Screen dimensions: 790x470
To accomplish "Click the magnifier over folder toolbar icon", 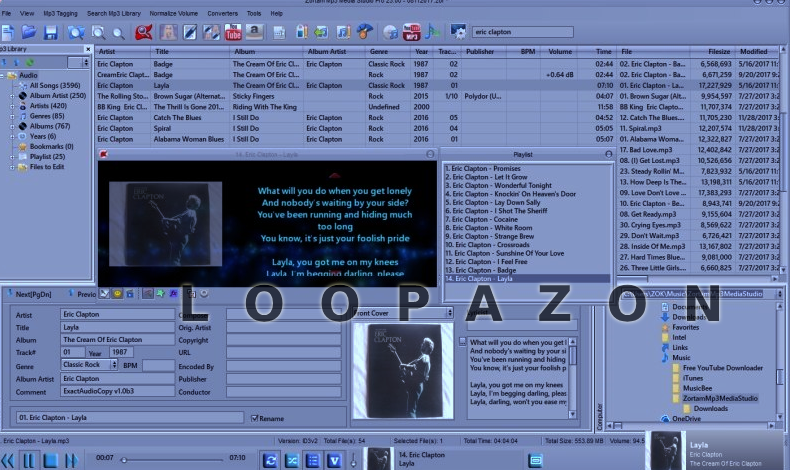I will tap(76, 33).
